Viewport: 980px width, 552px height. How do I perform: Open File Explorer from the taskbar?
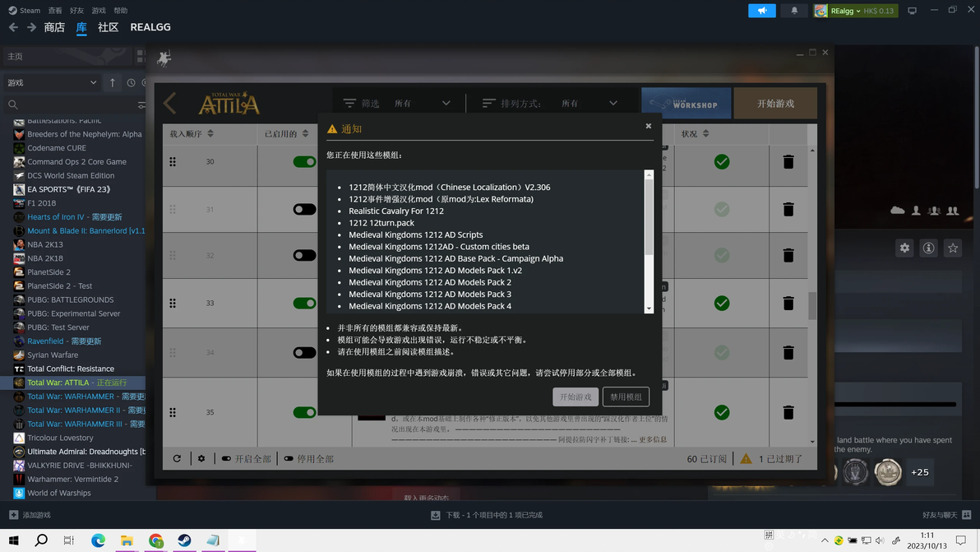127,540
